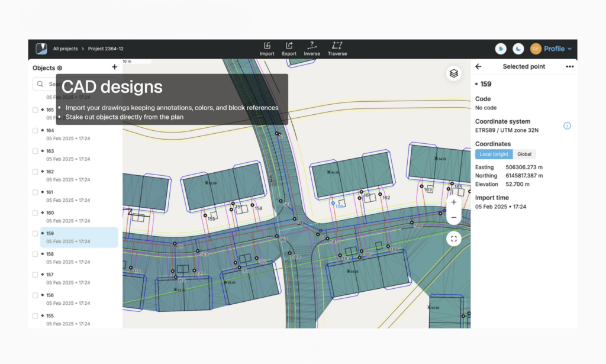Viewport: 606px width, 364px height.
Task: Open the three-dot more options menu
Action: pos(569,67)
